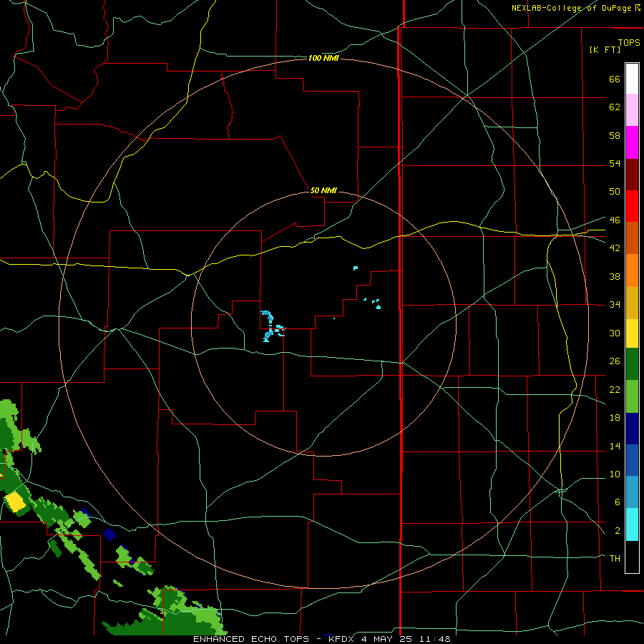Click the dark green legend swatch
The height and width of the screenshot is (644, 644).
tap(632, 364)
